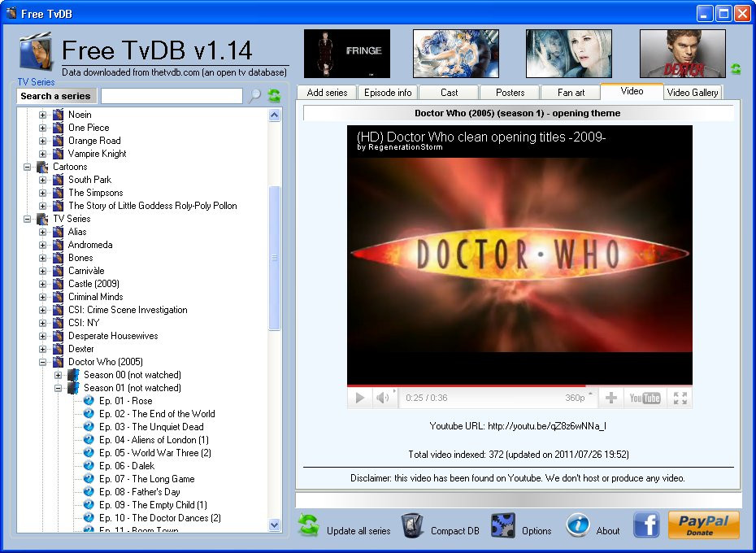Click the Season 01 folder icon
This screenshot has height=553, width=756.
[x=73, y=387]
